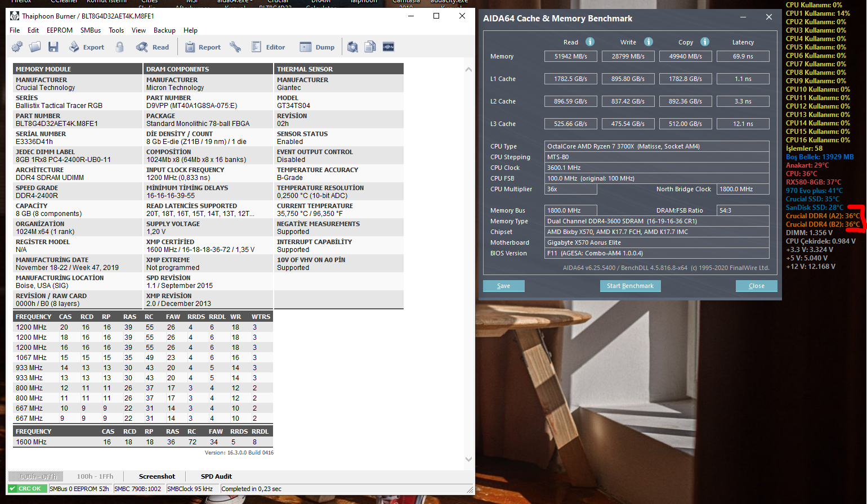
Task: Click the BIOS Version field F11
Action: point(657,253)
